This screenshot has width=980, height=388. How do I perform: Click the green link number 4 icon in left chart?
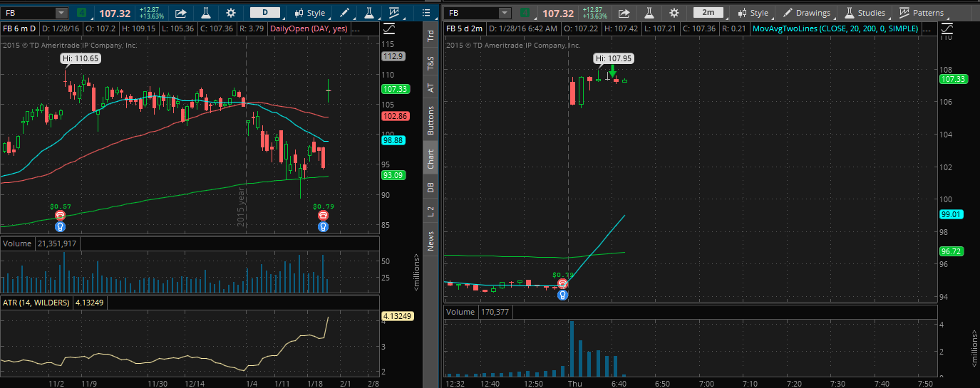83,13
